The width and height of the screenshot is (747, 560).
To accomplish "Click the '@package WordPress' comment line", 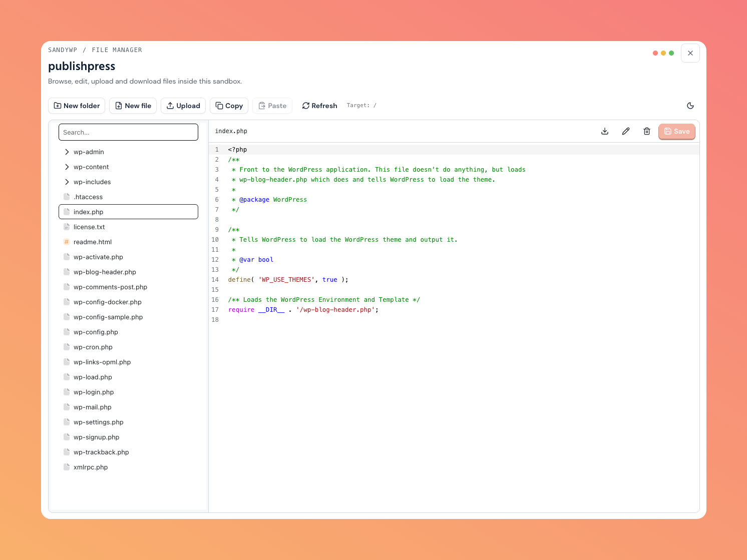I will coord(269,200).
